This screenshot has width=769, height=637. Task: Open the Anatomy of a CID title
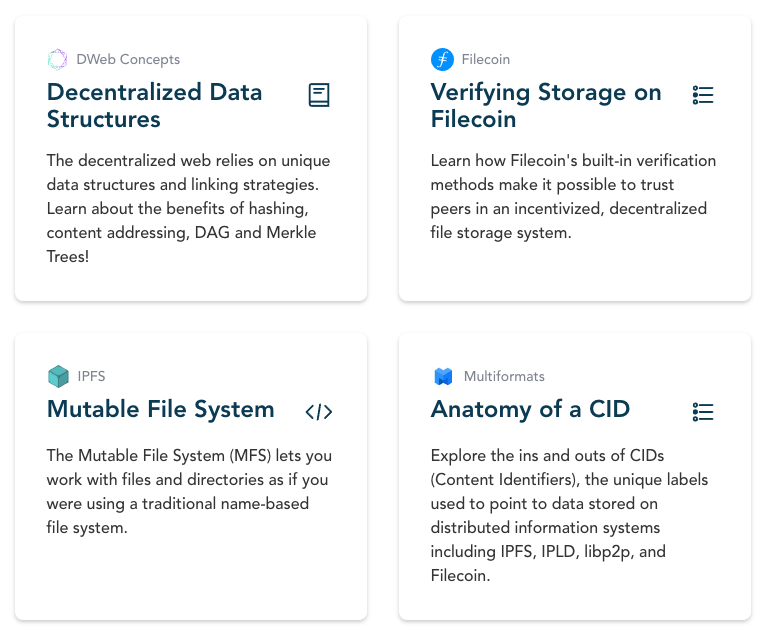pyautogui.click(x=530, y=409)
